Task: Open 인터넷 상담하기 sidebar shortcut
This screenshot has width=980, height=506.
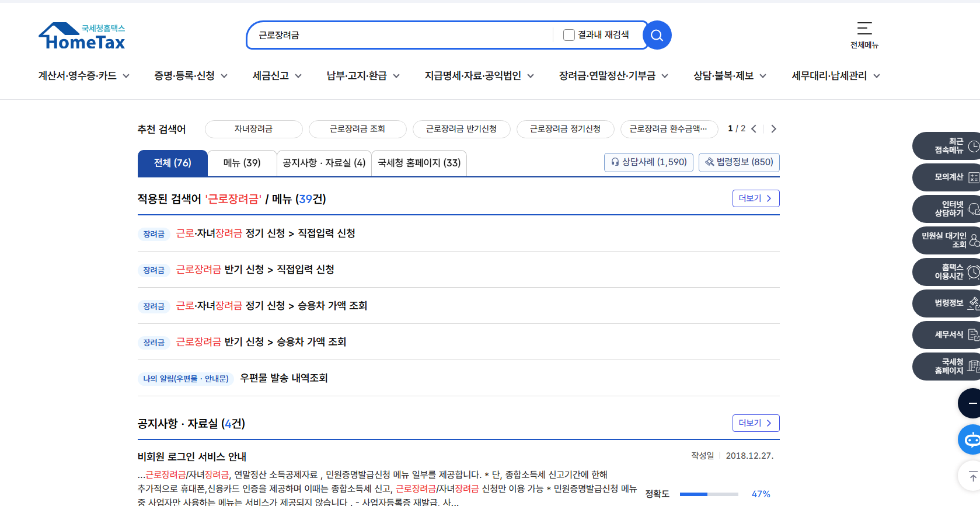Action: coord(946,209)
